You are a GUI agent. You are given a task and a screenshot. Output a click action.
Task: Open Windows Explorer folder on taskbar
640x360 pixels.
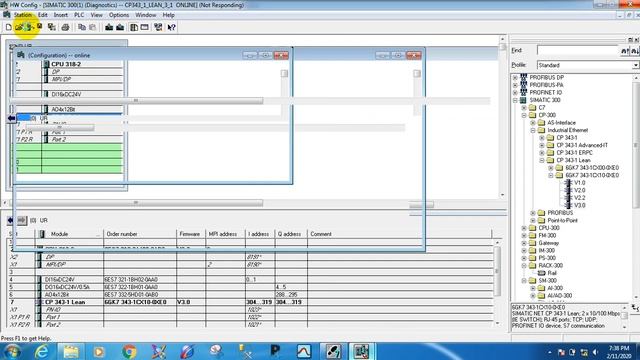(71, 351)
